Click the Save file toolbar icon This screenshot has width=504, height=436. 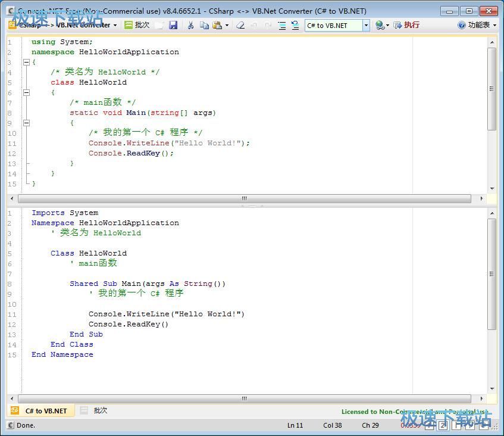coord(173,25)
